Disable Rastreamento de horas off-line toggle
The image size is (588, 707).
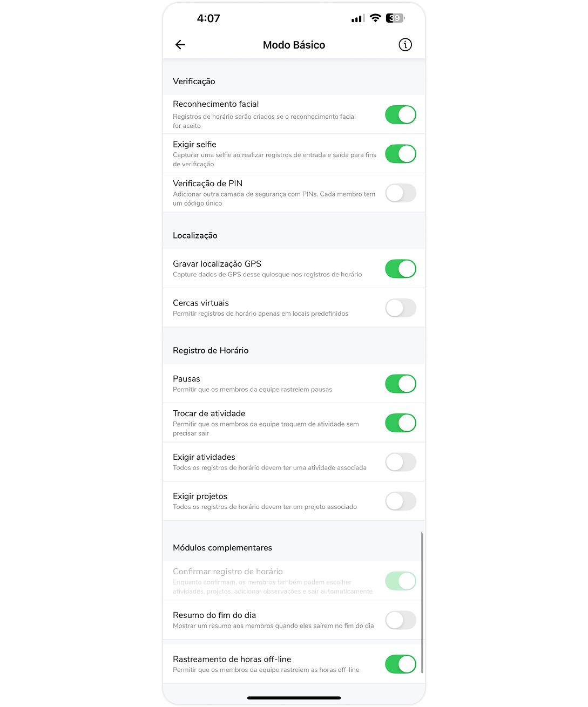pos(400,664)
